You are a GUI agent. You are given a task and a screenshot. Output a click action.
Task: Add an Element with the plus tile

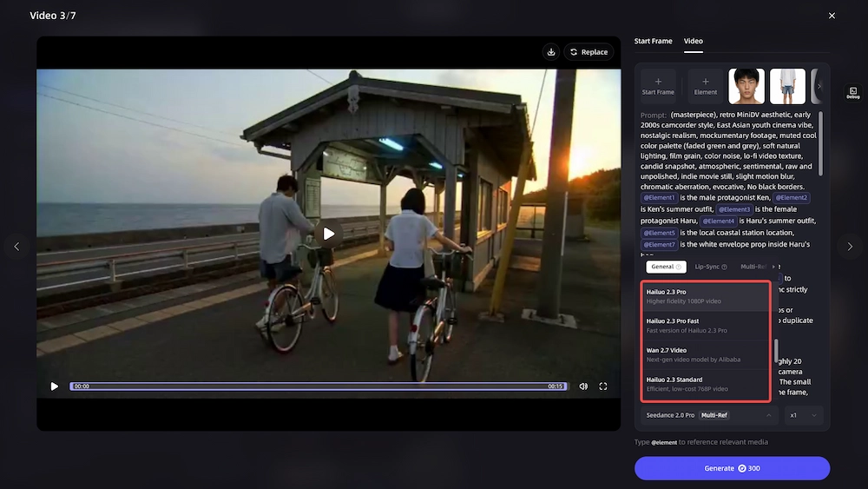click(705, 86)
